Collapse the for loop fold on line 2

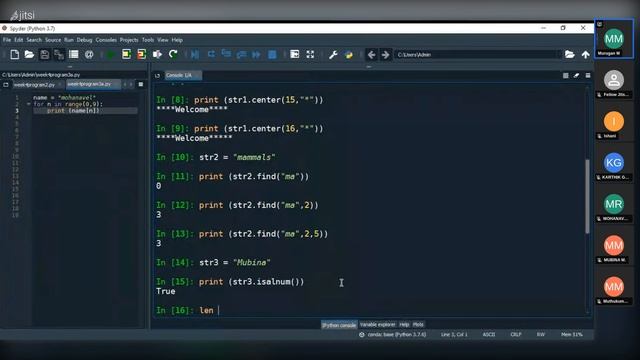[29, 104]
